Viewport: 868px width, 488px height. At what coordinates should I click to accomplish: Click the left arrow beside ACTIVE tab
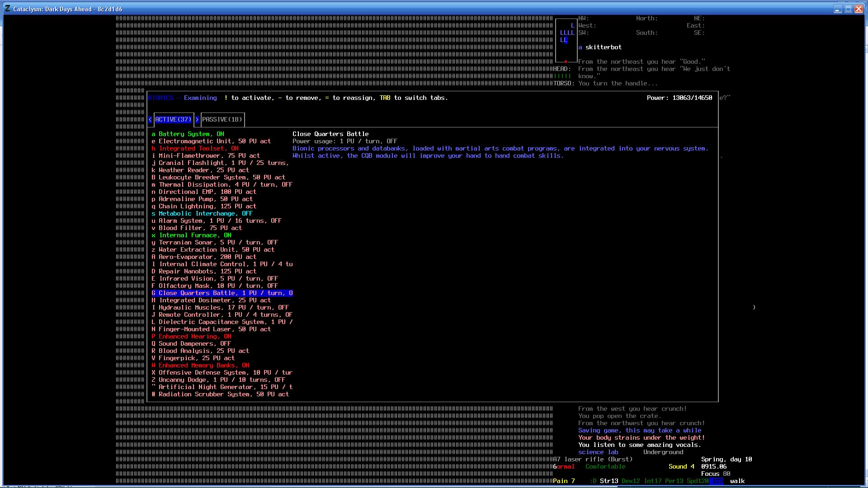click(150, 120)
